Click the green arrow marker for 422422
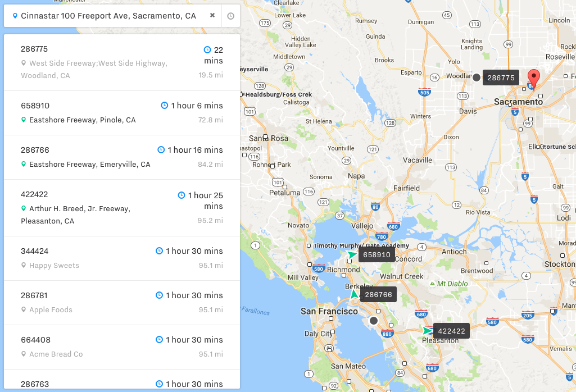Screen dimensions: 576x392 [428, 331]
